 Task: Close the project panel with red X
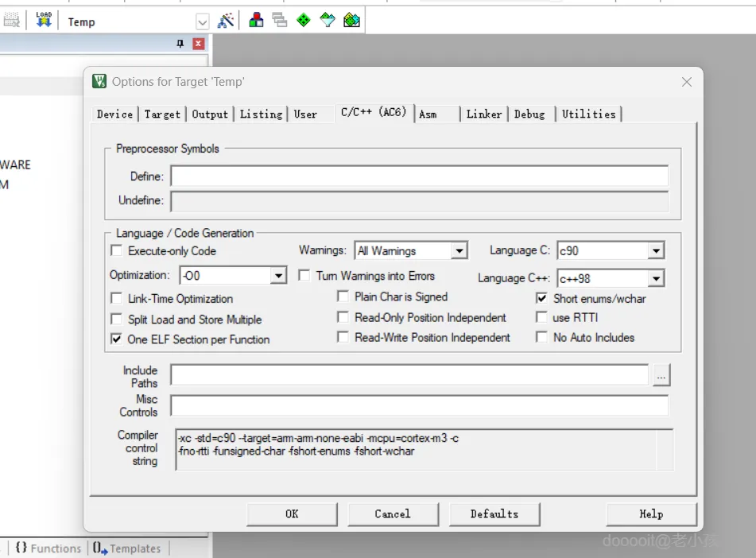pos(198,45)
